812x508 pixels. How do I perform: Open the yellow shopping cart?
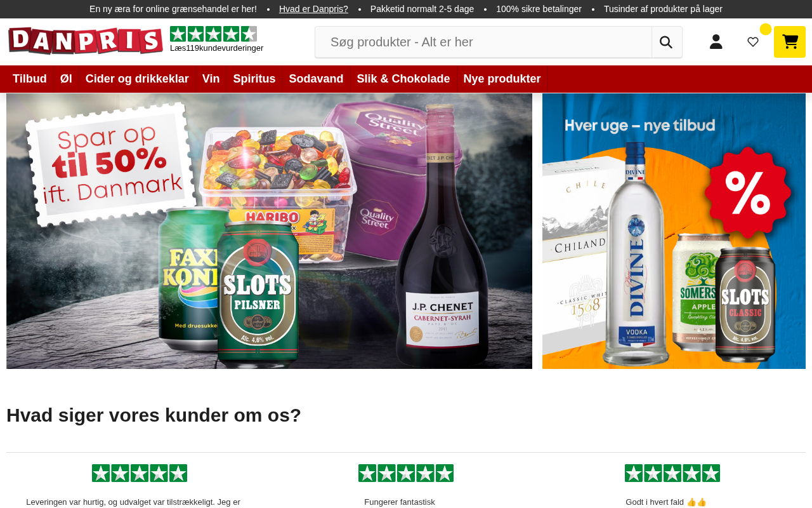790,42
